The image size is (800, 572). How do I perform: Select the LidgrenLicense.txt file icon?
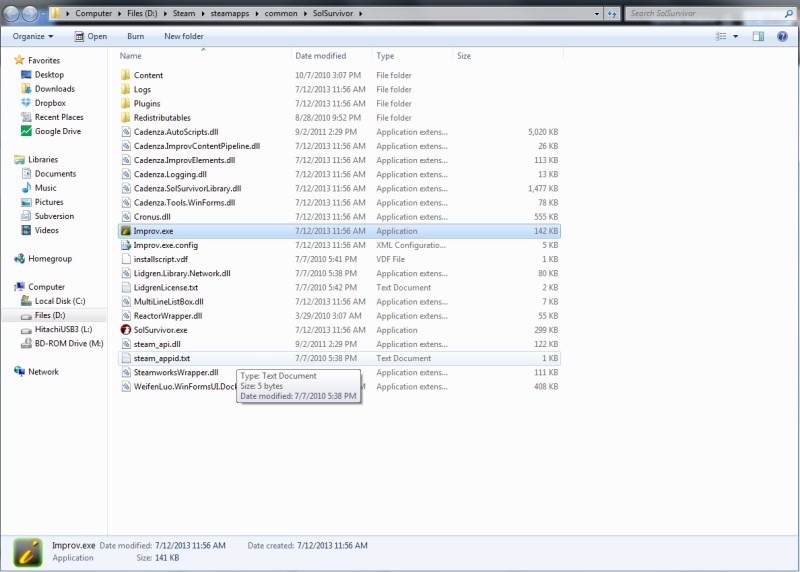126,287
